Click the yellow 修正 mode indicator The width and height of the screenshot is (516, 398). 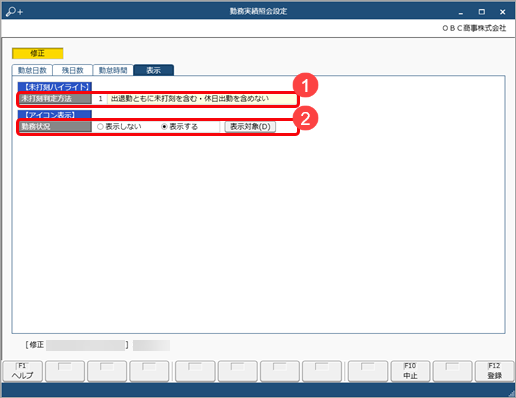tap(37, 53)
